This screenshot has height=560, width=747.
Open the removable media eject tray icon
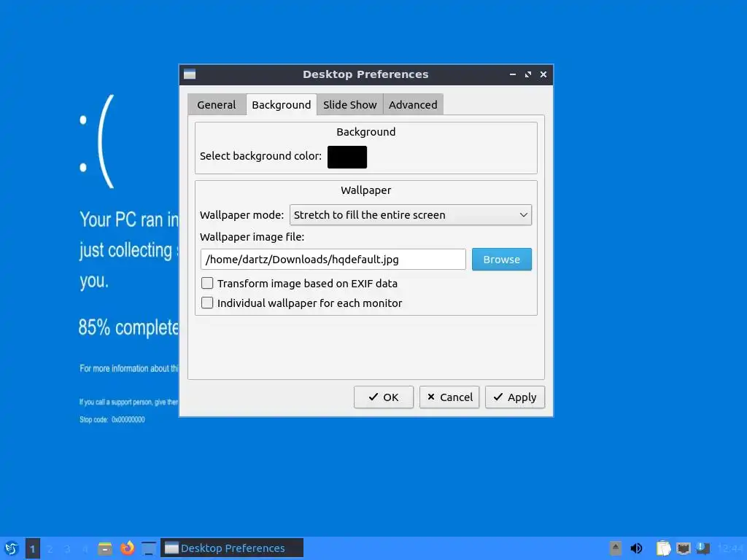click(616, 548)
